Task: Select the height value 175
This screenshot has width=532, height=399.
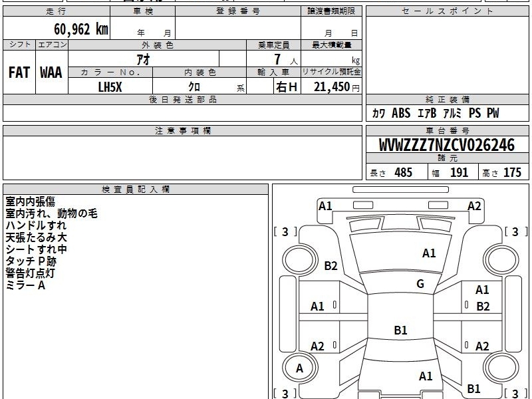Action: pyautogui.click(x=512, y=172)
